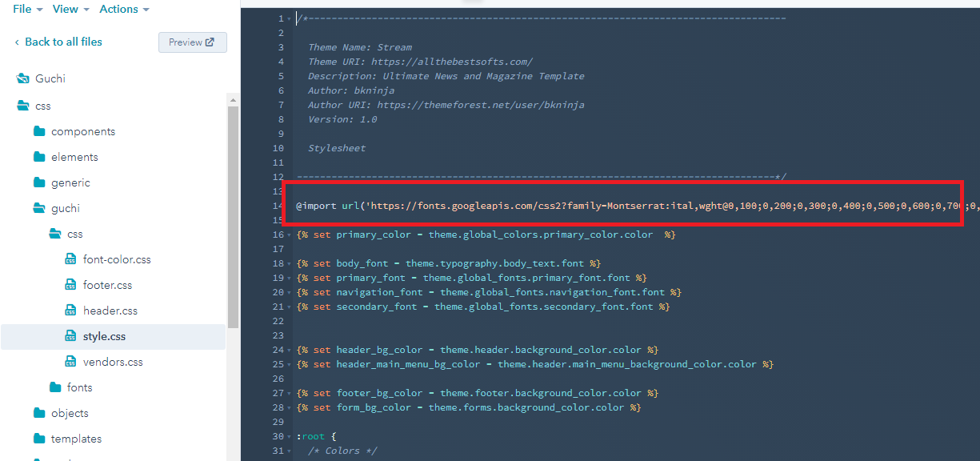Open the elements folder icon
980x461 pixels.
coord(39,157)
